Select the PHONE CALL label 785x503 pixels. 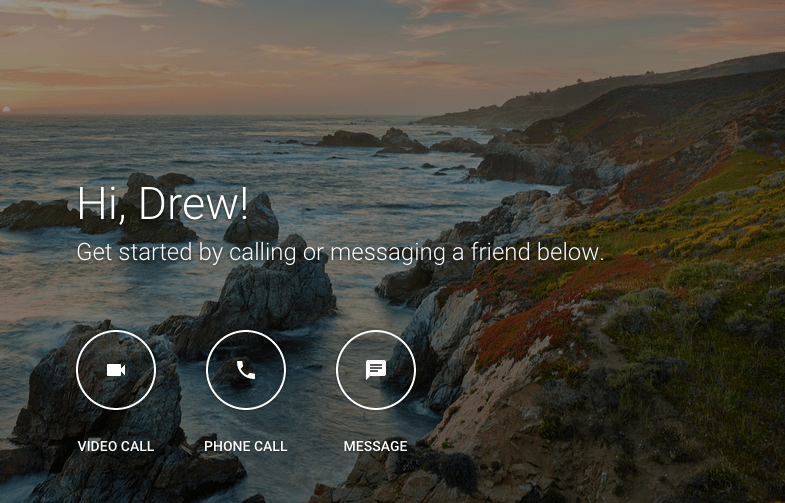click(246, 446)
